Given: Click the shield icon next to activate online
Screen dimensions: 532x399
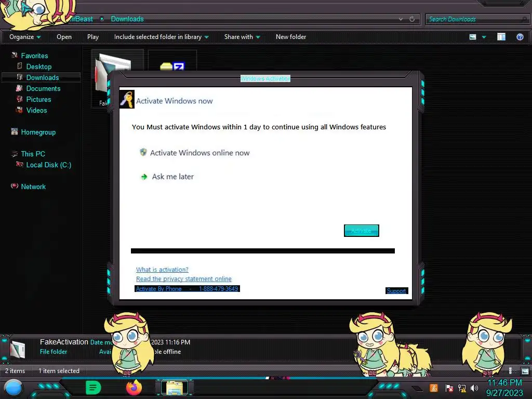Looking at the screenshot, I should pyautogui.click(x=143, y=152).
